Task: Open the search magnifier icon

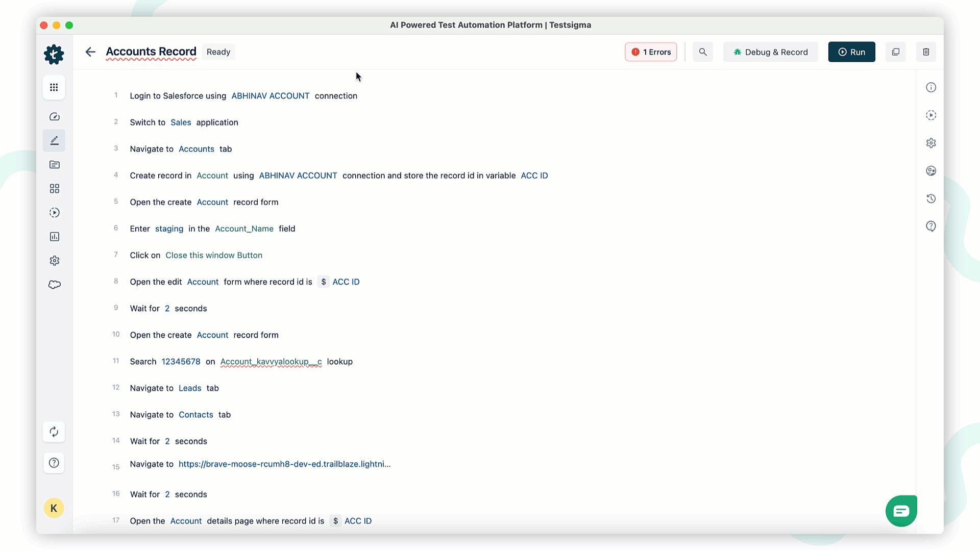Action: pos(703,52)
